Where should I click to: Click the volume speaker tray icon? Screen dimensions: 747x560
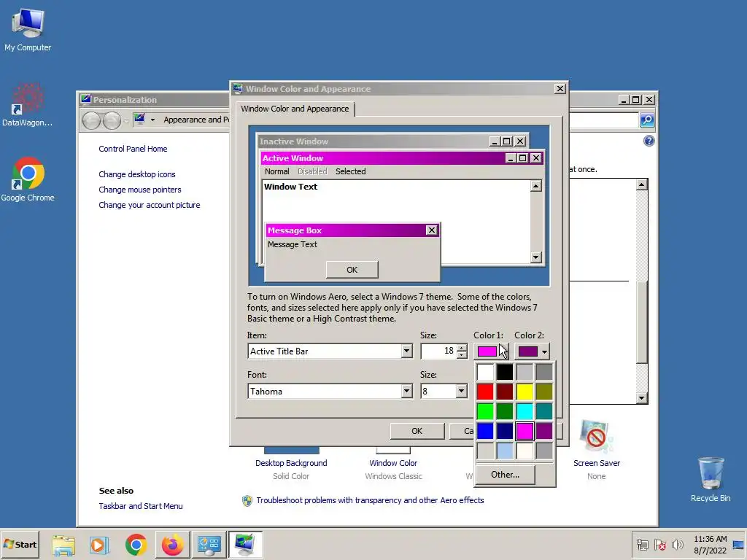(x=677, y=544)
